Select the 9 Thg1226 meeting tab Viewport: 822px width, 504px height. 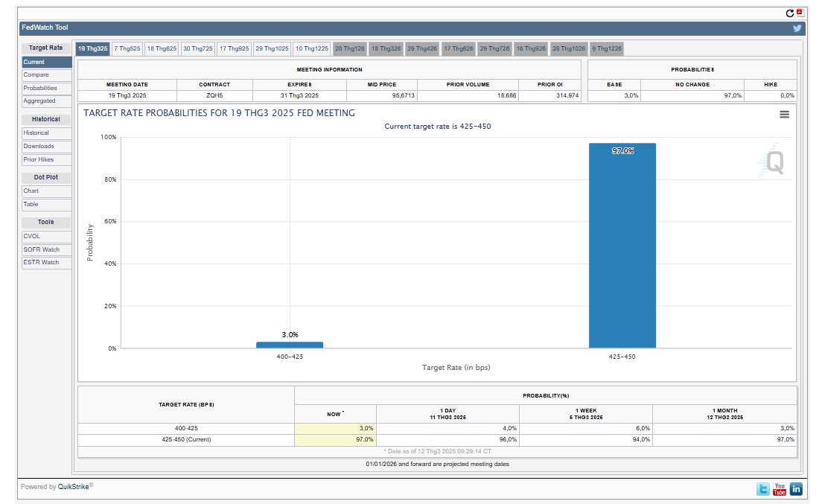coord(607,48)
